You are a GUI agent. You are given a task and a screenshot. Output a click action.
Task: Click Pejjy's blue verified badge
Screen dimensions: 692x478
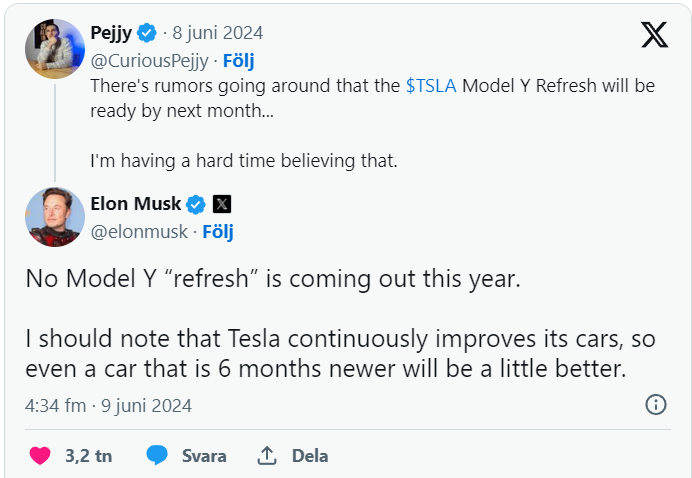coord(147,34)
